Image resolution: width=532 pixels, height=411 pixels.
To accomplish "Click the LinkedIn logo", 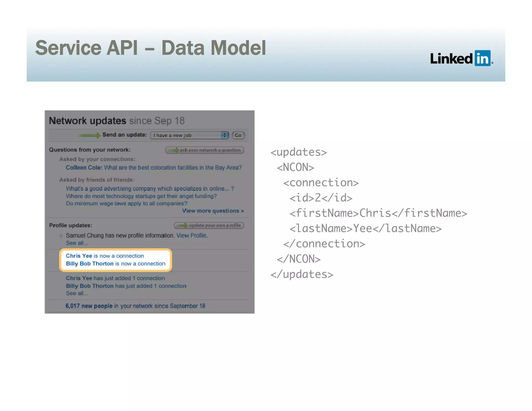I will 462,58.
